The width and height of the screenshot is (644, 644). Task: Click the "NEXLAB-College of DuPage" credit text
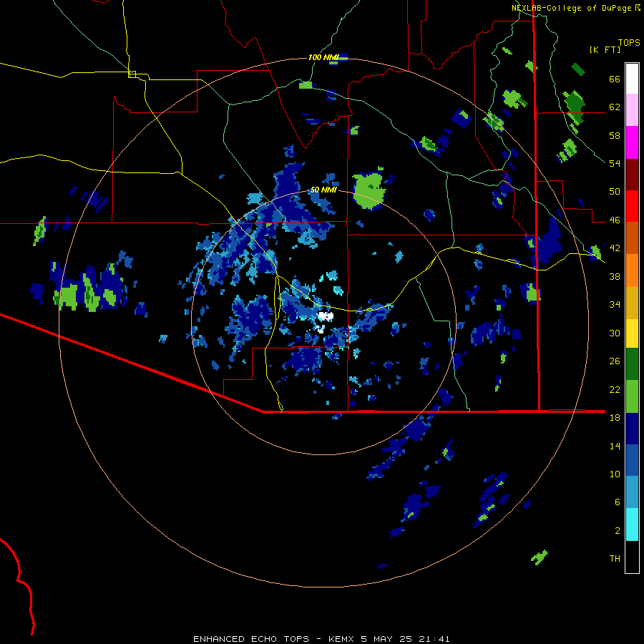click(x=571, y=8)
